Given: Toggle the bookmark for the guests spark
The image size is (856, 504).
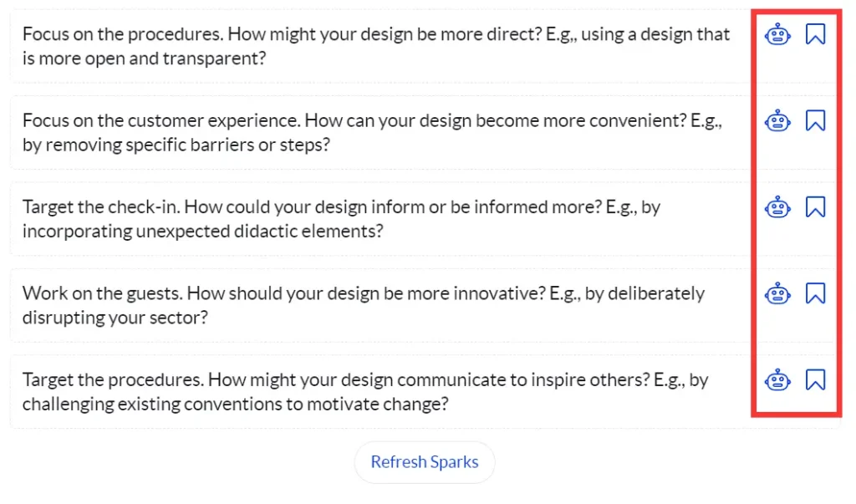Looking at the screenshot, I should click(x=816, y=293).
